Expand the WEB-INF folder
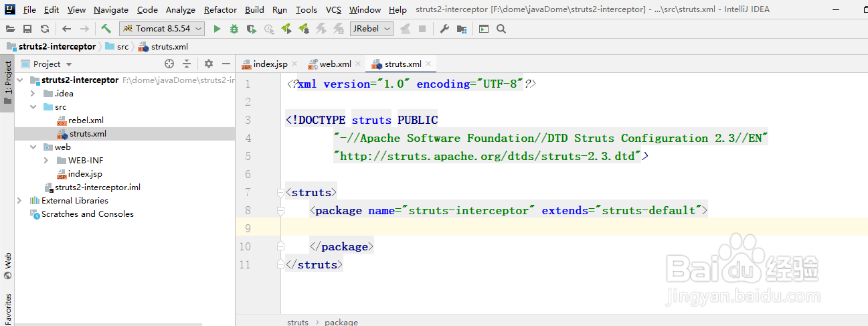868x326 pixels. pos(46,160)
